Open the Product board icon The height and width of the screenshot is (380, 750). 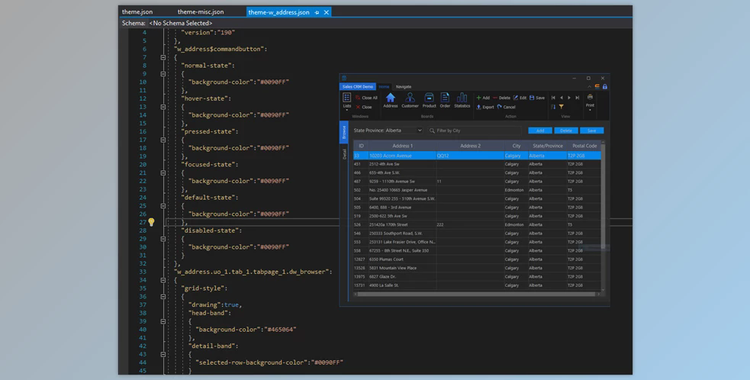pyautogui.click(x=429, y=100)
